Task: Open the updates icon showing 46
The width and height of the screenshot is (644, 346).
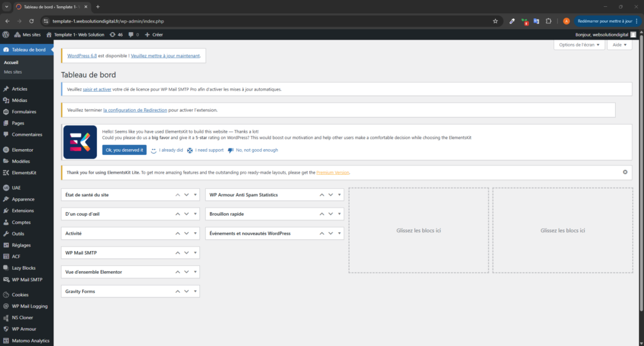Action: click(x=116, y=35)
